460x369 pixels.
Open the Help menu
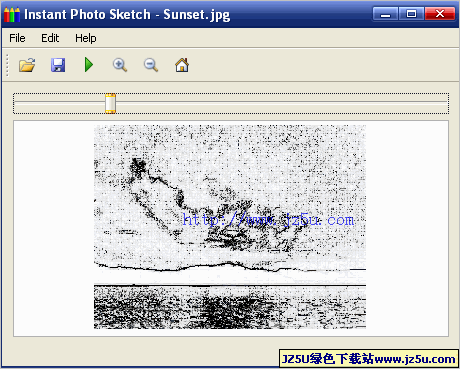(86, 38)
